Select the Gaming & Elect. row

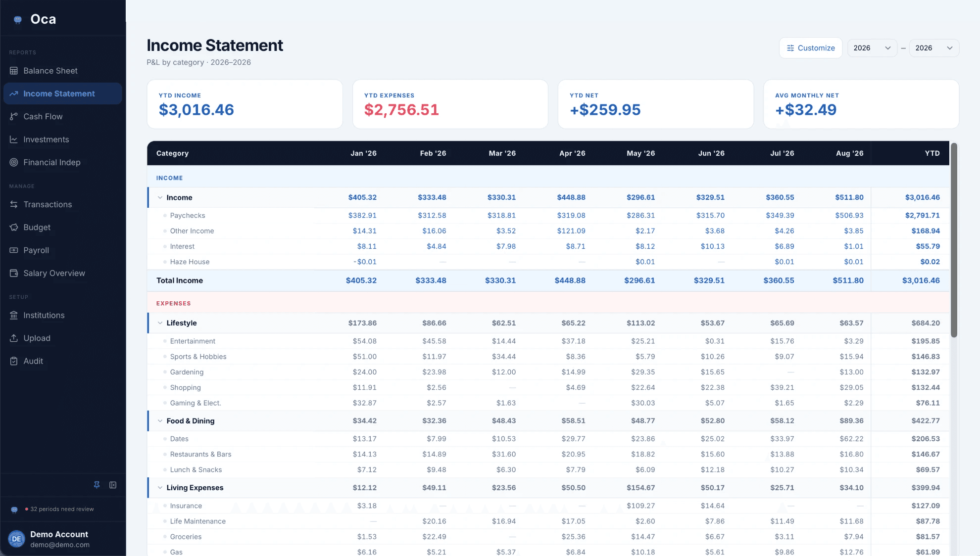(x=548, y=403)
